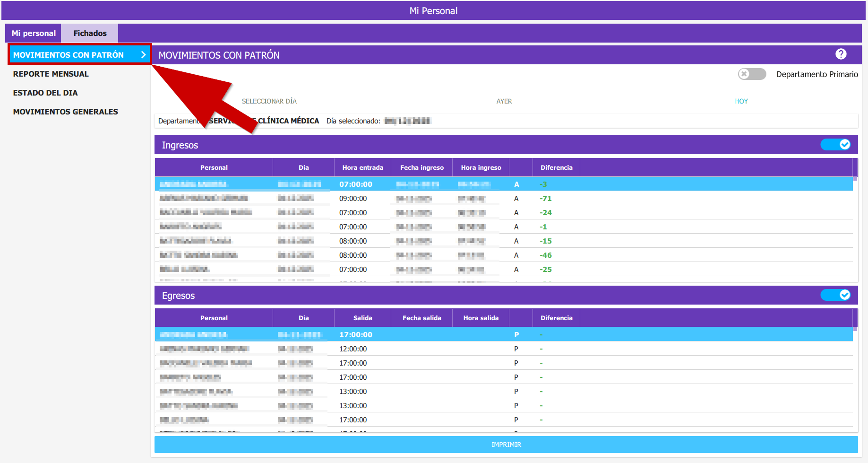Screen dimensions: 868x463
Task: Sort Ingresos by Hora entrada column
Action: 362,167
